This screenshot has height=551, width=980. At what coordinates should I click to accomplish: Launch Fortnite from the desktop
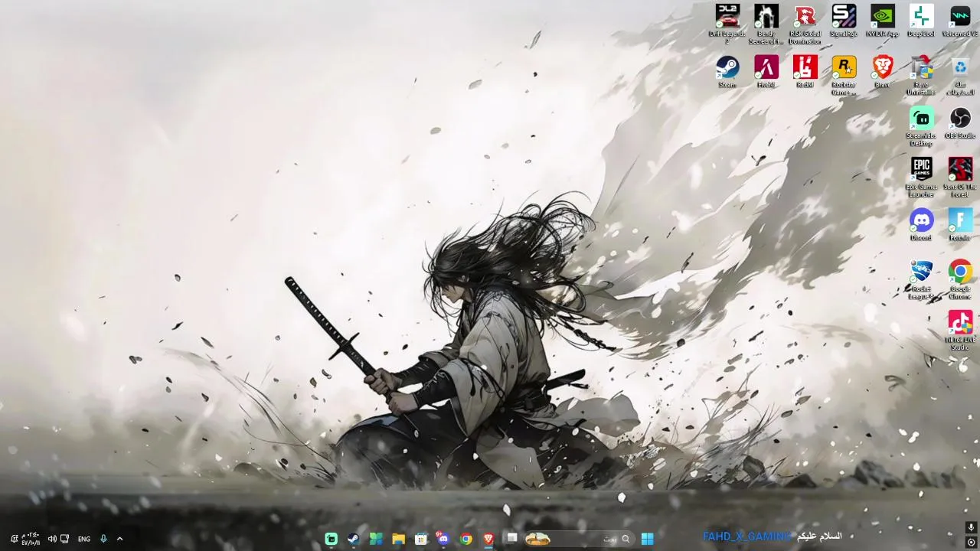tap(960, 225)
